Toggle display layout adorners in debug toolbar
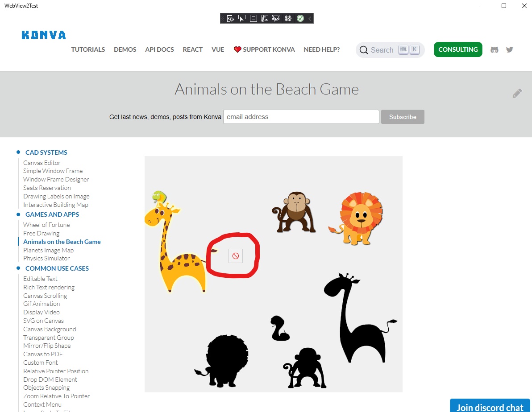The height and width of the screenshot is (412, 532). [x=254, y=18]
